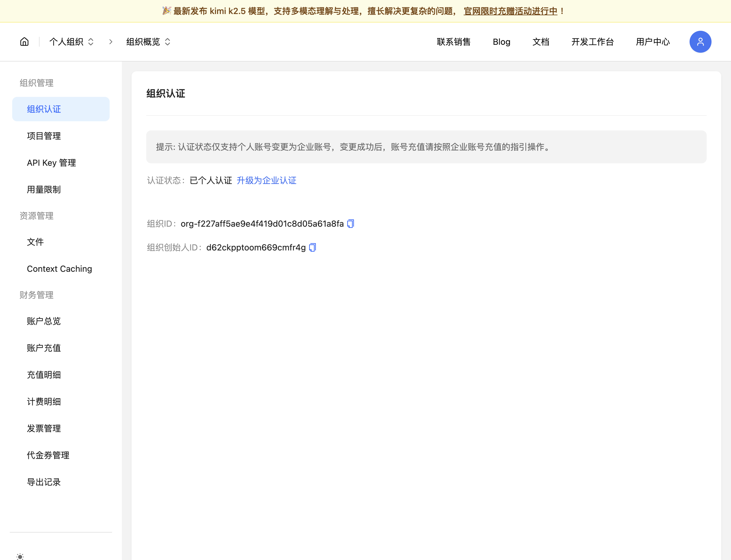Switch to 项目管理 in the sidebar
Screen dimensions: 731x560
click(x=44, y=136)
